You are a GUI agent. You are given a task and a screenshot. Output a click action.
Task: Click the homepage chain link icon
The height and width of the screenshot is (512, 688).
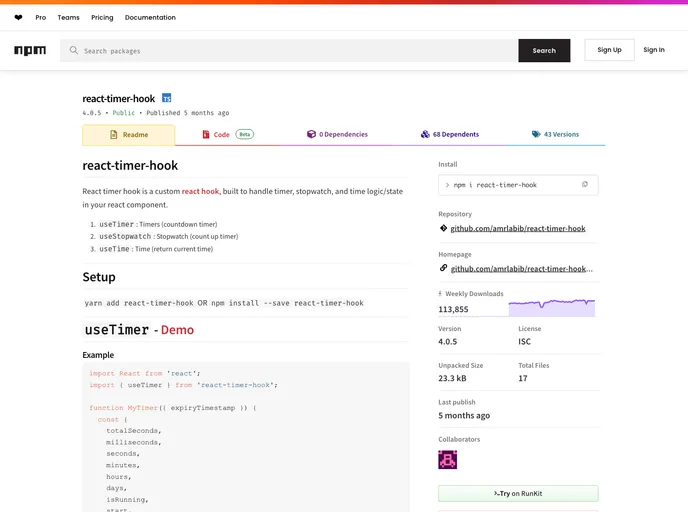click(444, 268)
